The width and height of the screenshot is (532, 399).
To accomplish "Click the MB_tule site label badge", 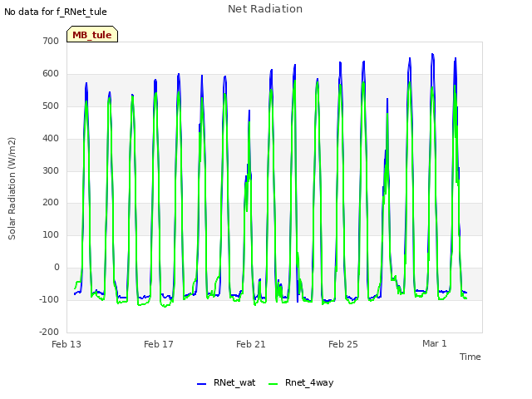I will (92, 34).
